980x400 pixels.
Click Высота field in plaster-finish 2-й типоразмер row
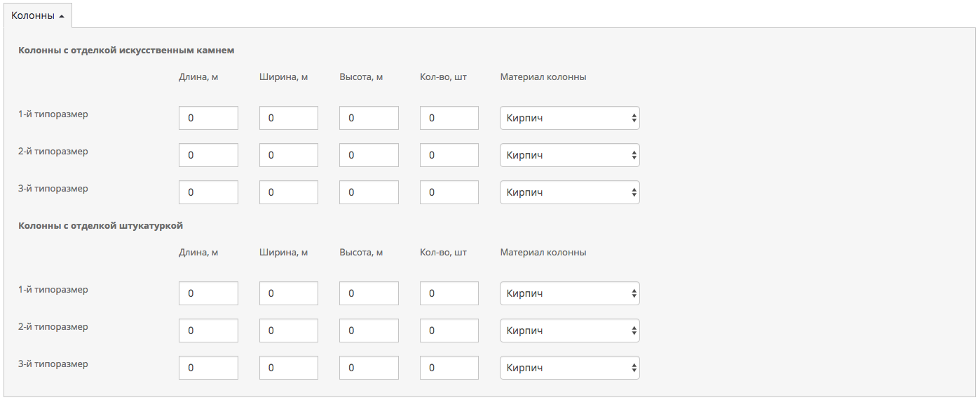pyautogui.click(x=369, y=331)
